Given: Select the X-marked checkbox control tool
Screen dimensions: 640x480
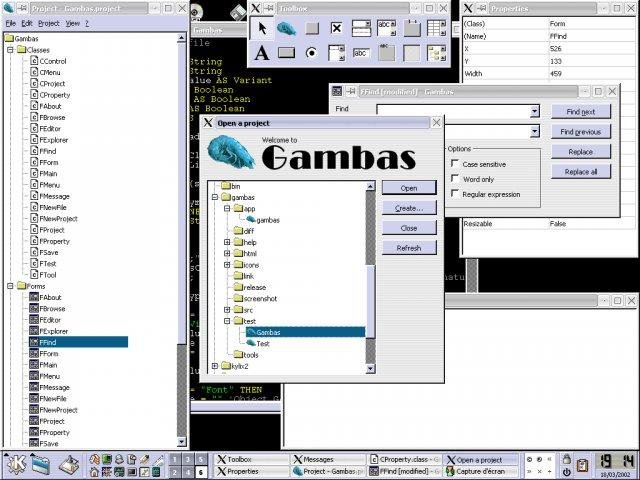Looking at the screenshot, I should click(337, 29).
